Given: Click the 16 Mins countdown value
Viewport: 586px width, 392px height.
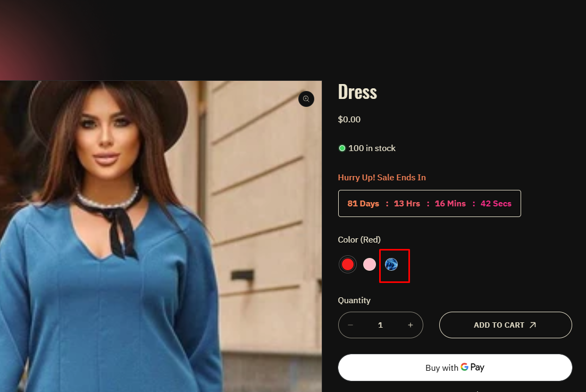Looking at the screenshot, I should 450,204.
